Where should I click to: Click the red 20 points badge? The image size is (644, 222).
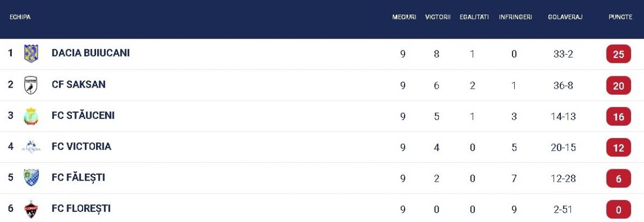click(618, 85)
